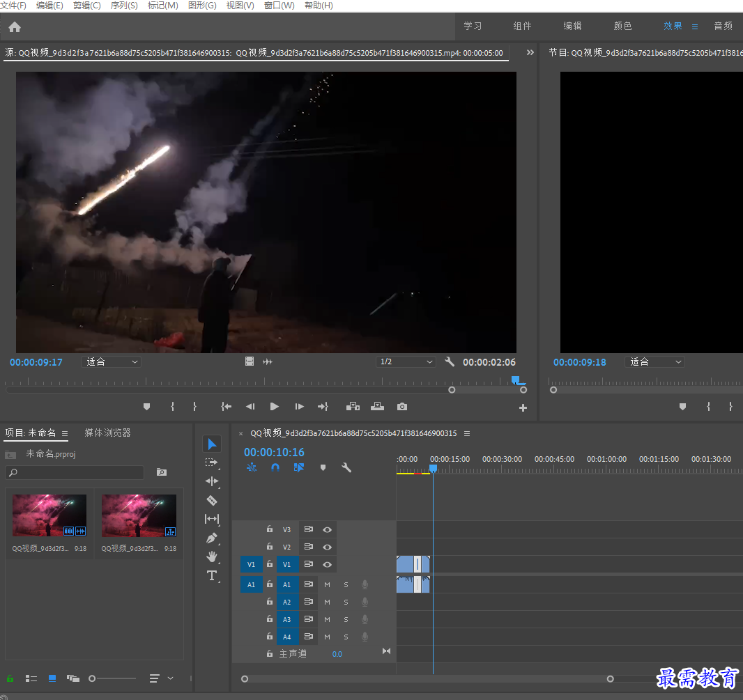743x700 pixels.
Task: Open the 文件(F) menu
Action: [13, 5]
